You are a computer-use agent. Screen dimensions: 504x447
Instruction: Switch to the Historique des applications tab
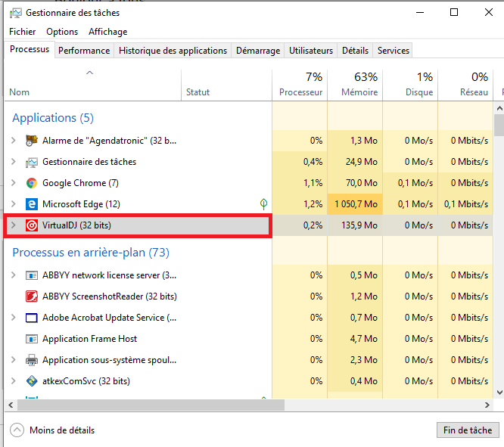click(x=173, y=51)
